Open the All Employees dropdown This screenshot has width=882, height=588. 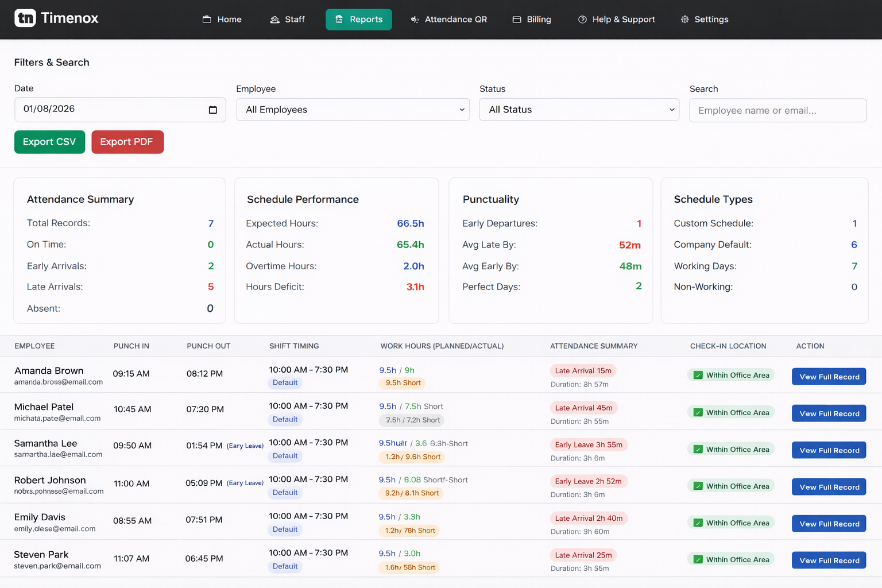(x=353, y=109)
